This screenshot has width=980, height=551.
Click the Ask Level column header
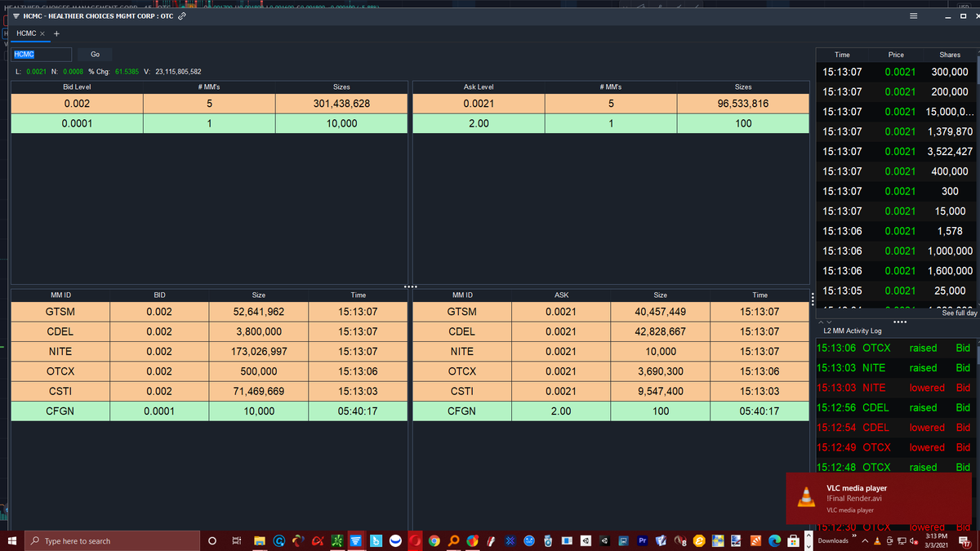tap(479, 87)
